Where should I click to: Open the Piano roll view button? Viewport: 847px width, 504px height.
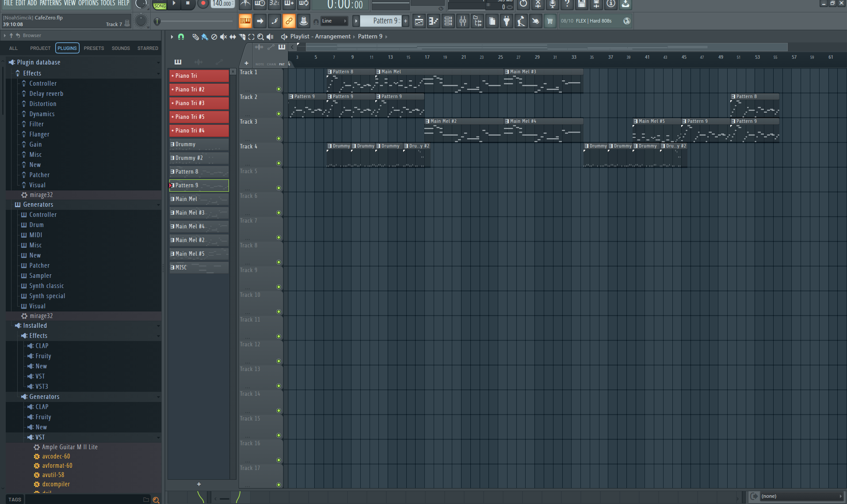pyautogui.click(x=433, y=21)
